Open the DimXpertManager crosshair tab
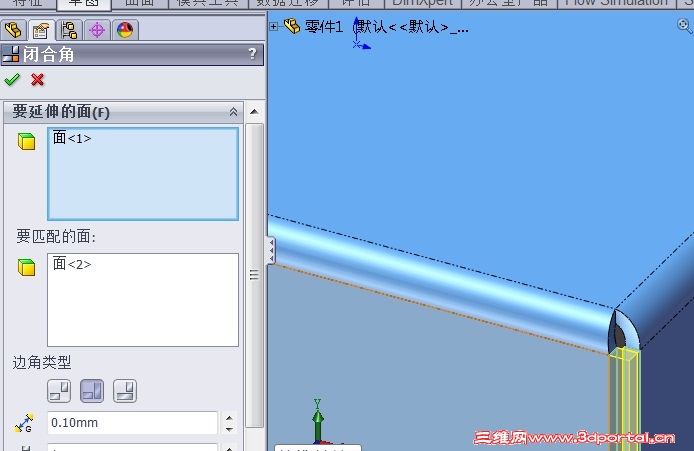 (97, 30)
